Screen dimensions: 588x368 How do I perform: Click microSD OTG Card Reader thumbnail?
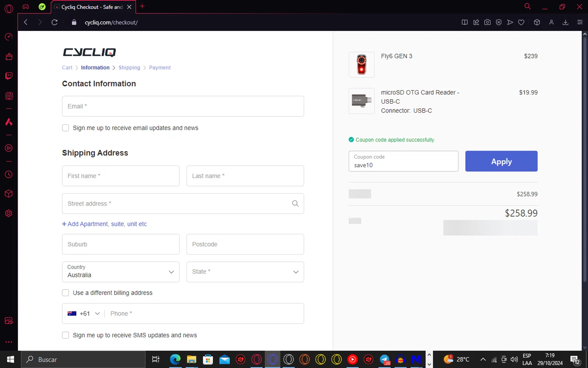[x=361, y=101]
